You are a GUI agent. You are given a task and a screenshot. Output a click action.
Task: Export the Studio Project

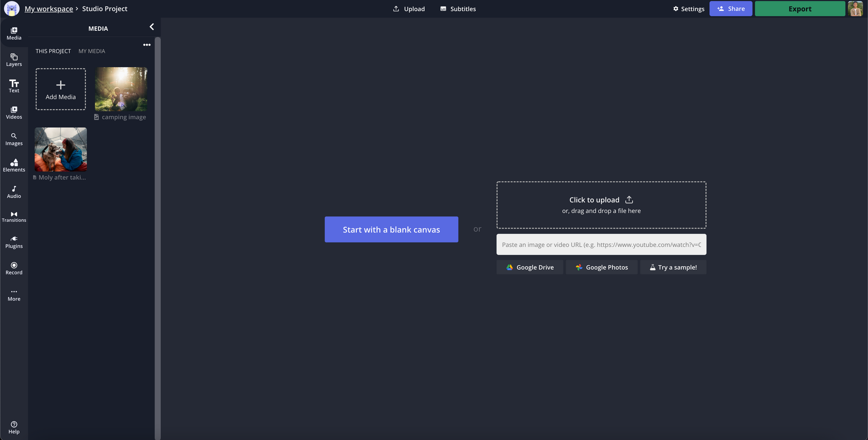coord(799,9)
